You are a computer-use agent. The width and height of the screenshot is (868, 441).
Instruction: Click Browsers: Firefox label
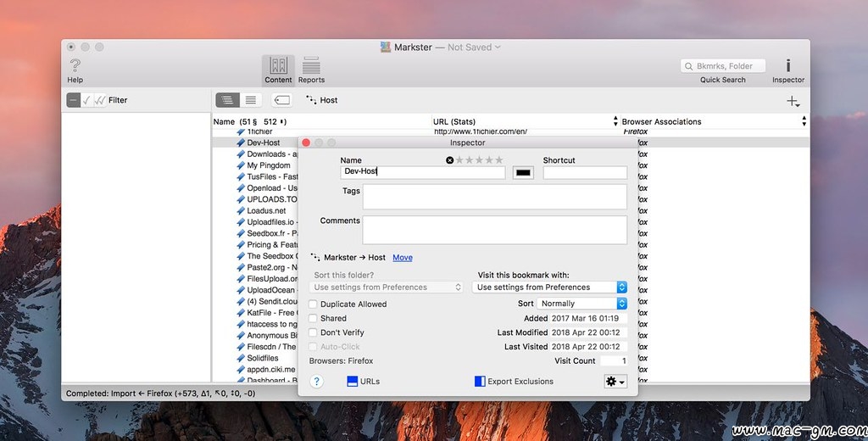point(341,360)
